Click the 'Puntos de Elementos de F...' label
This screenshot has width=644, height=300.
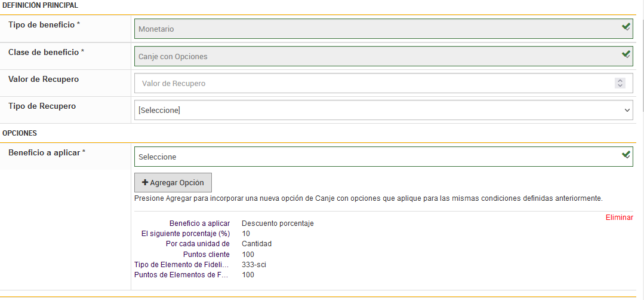pos(181,275)
